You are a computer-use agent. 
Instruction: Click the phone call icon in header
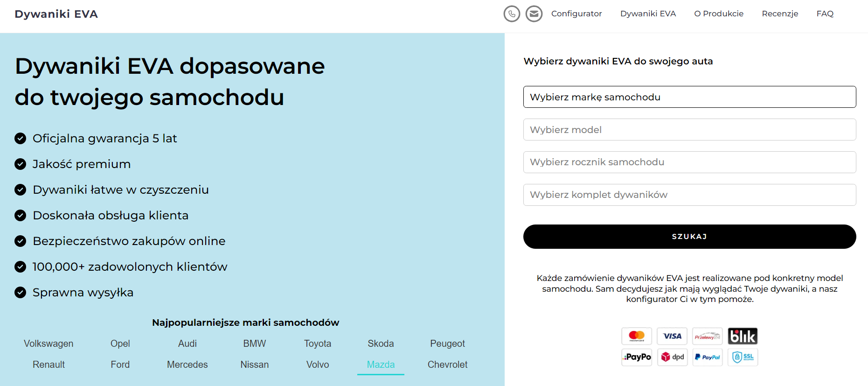512,14
